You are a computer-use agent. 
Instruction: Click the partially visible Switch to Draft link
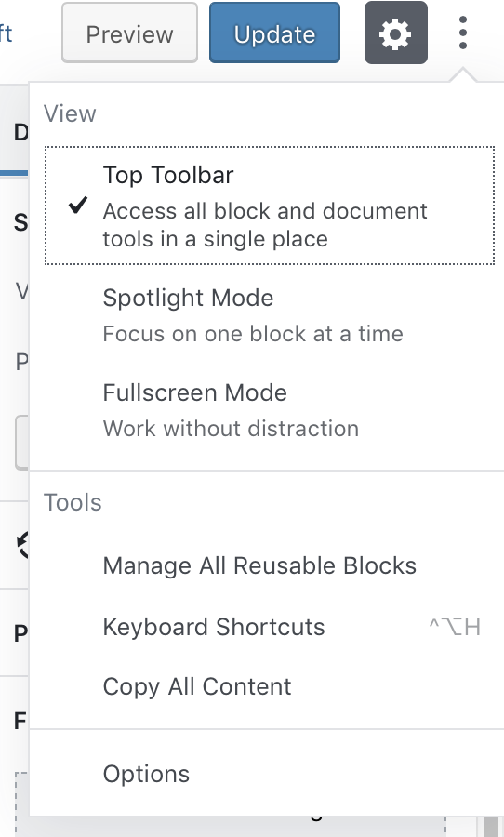(x=6, y=33)
